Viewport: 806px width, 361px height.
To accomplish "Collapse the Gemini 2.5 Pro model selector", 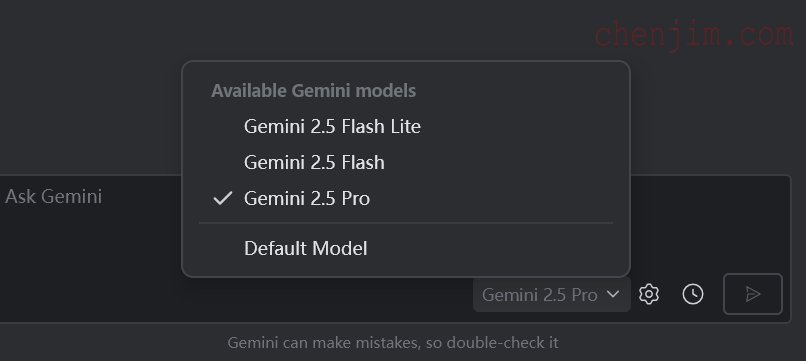I will pos(552,294).
